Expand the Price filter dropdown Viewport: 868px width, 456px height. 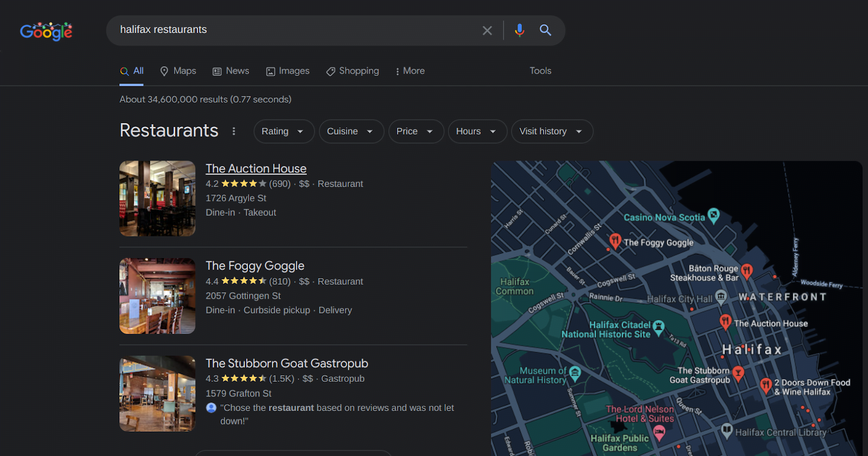pyautogui.click(x=416, y=131)
